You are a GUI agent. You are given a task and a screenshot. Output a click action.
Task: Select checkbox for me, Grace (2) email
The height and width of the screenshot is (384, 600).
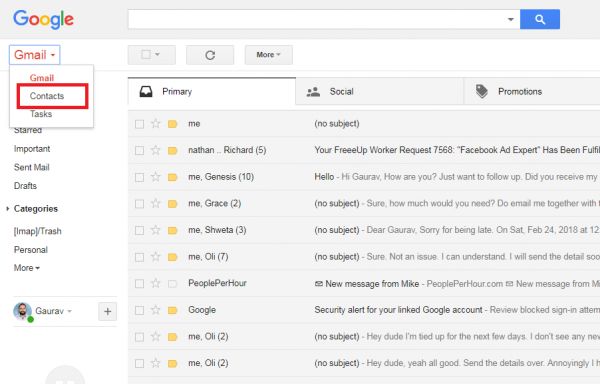139,203
